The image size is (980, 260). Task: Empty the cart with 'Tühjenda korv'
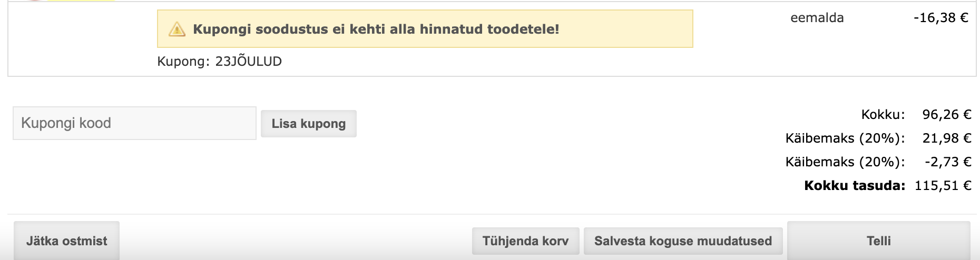pyautogui.click(x=525, y=241)
